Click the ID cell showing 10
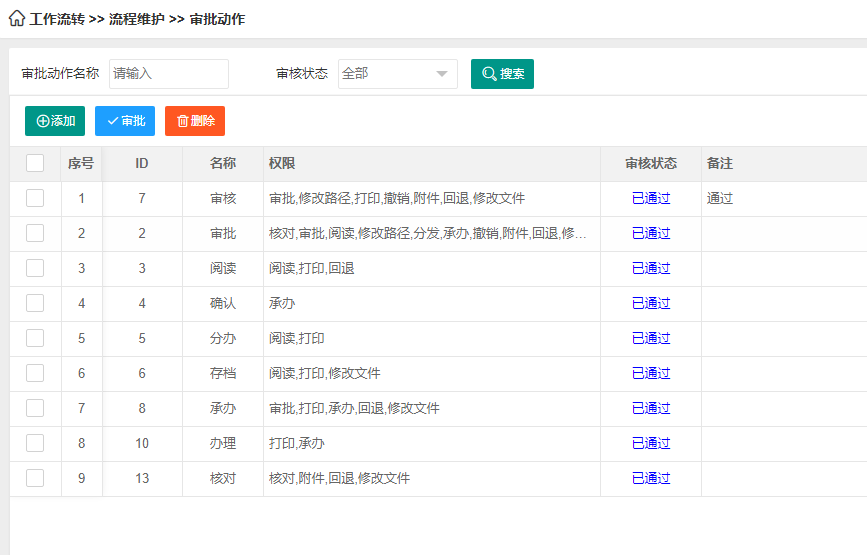 coord(142,443)
